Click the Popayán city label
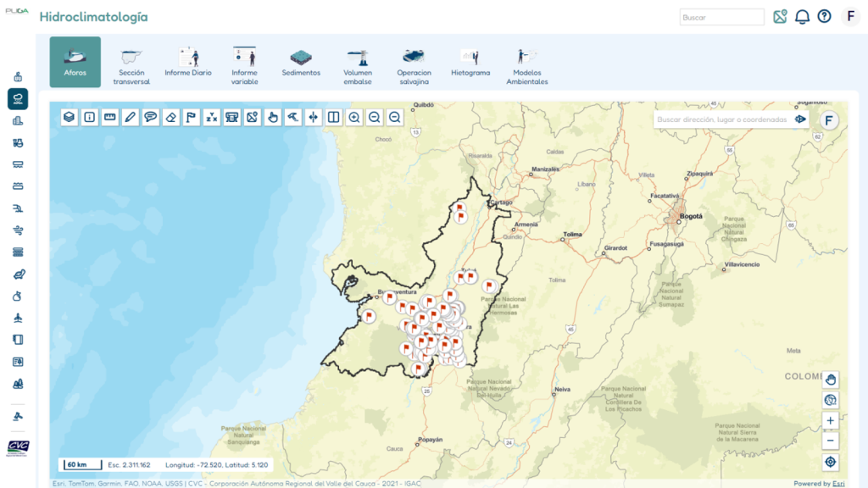Image resolution: width=868 pixels, height=488 pixels. (x=431, y=440)
